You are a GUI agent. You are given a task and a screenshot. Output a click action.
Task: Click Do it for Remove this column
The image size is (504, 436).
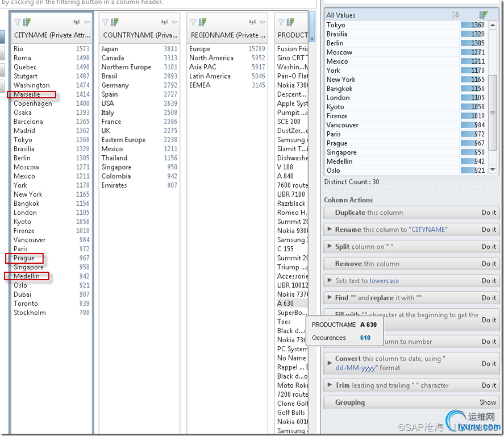point(489,264)
